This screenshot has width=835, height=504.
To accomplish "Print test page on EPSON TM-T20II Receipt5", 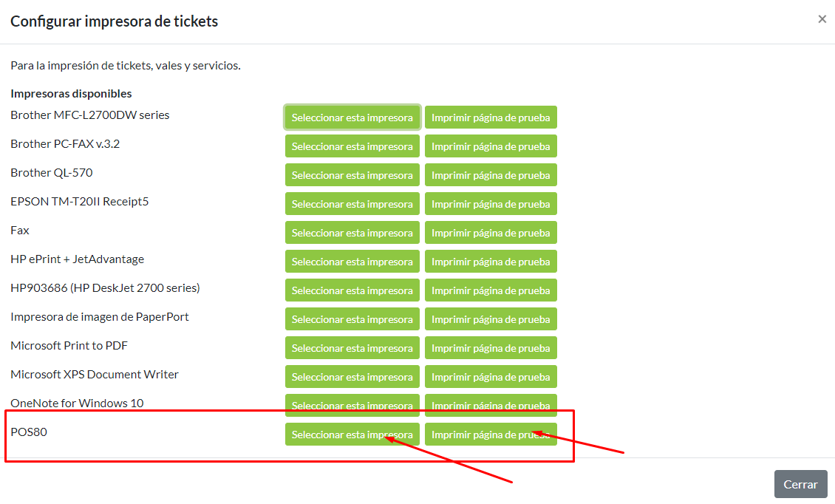I will [x=491, y=204].
